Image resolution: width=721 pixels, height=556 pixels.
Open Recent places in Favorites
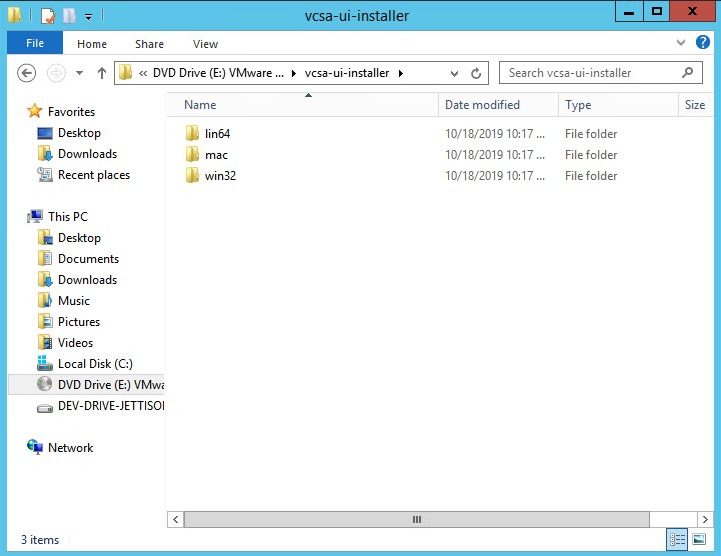click(94, 175)
